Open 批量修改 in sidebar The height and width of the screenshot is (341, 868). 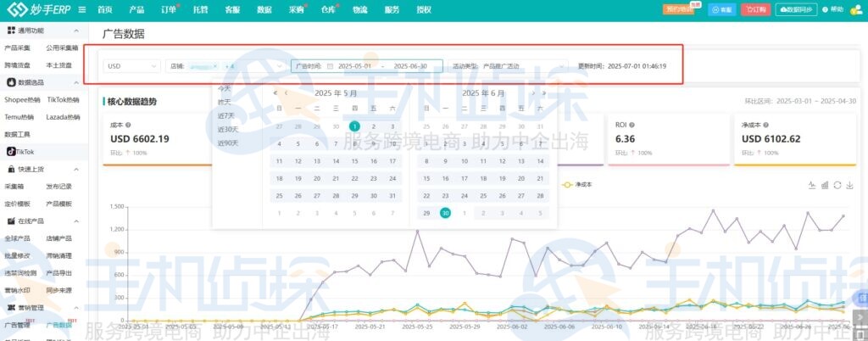(17, 256)
